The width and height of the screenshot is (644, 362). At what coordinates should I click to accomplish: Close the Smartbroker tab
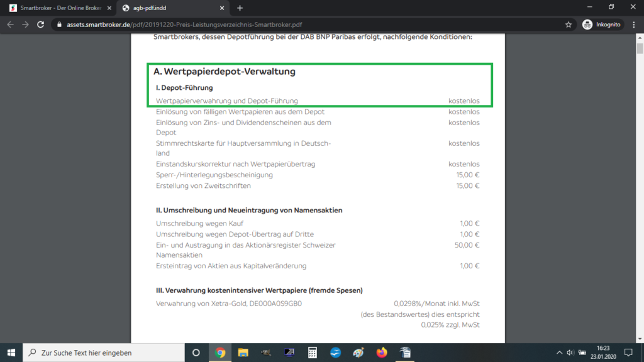[x=109, y=8]
